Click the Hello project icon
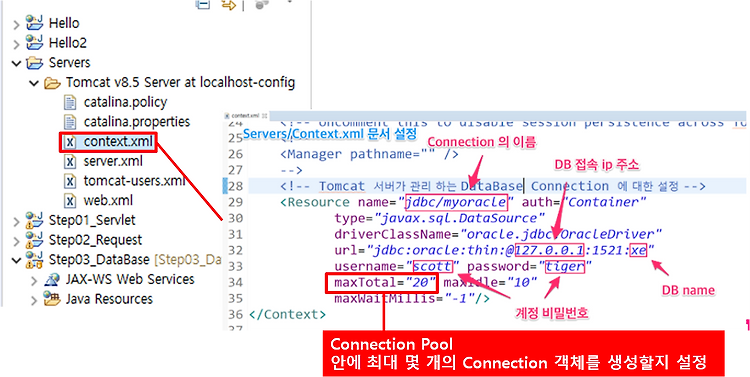This screenshot has width=750, height=377. [x=34, y=23]
